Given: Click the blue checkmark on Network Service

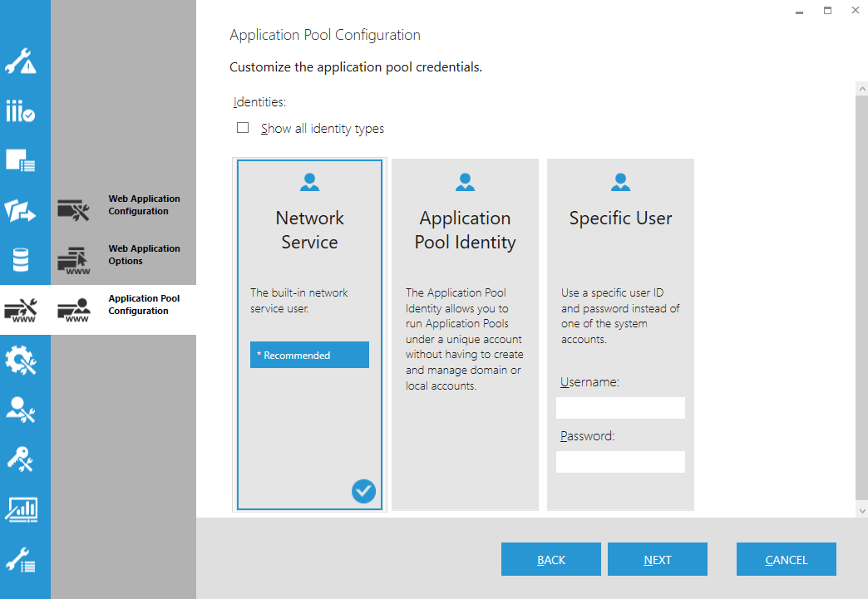Looking at the screenshot, I should click(x=363, y=491).
